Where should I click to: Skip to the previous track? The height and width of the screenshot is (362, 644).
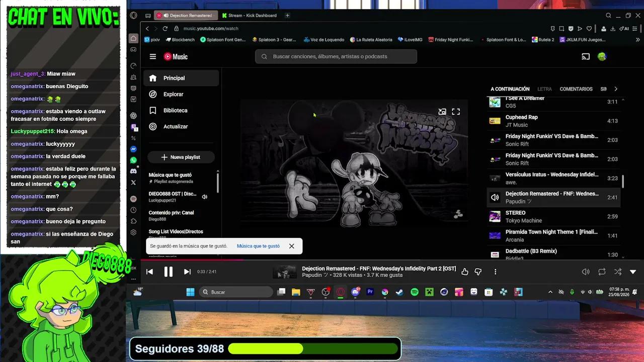(149, 272)
